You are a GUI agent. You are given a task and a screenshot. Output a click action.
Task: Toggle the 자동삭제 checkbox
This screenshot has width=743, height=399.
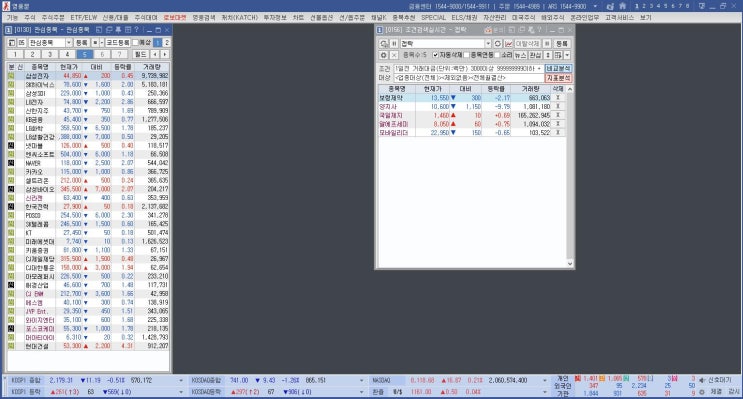coord(435,55)
